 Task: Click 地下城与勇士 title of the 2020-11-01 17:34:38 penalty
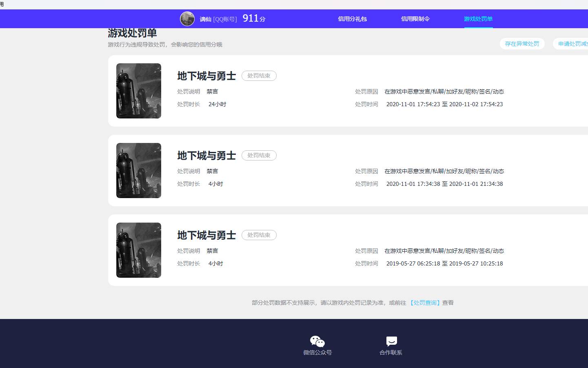point(206,156)
